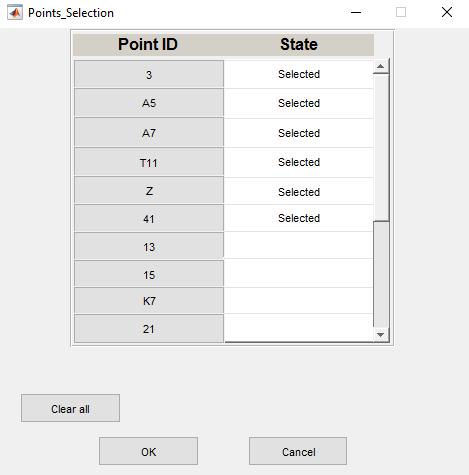
Task: Click the Cancel button
Action: point(298,451)
